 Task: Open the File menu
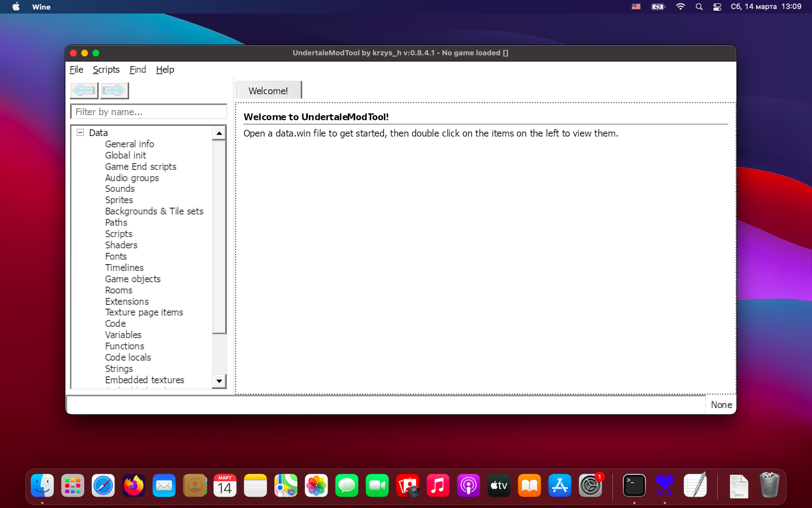76,69
